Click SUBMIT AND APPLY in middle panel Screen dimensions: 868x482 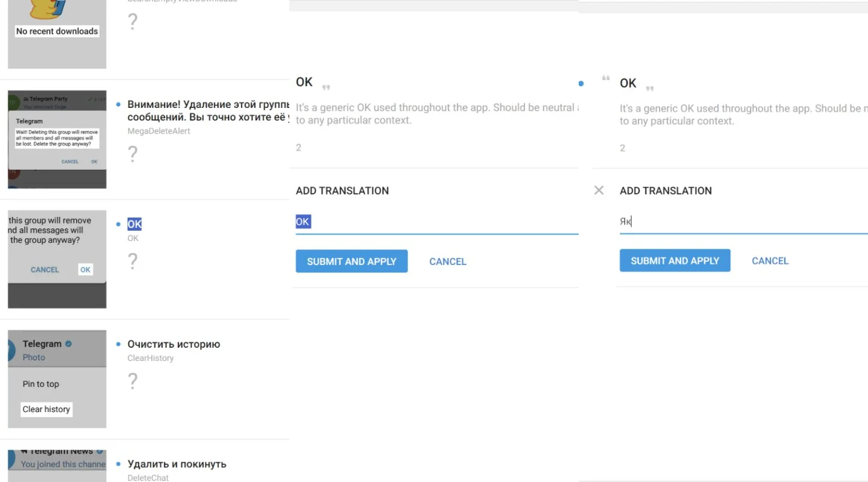coord(351,261)
